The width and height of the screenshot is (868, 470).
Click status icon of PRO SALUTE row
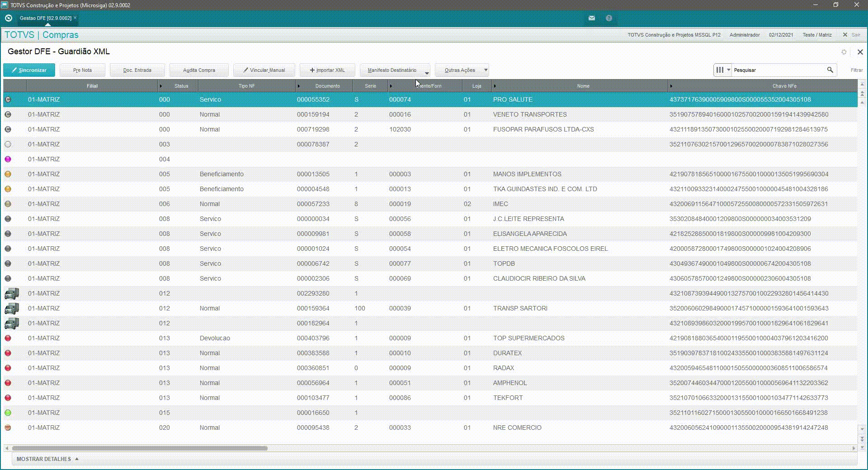coord(8,99)
